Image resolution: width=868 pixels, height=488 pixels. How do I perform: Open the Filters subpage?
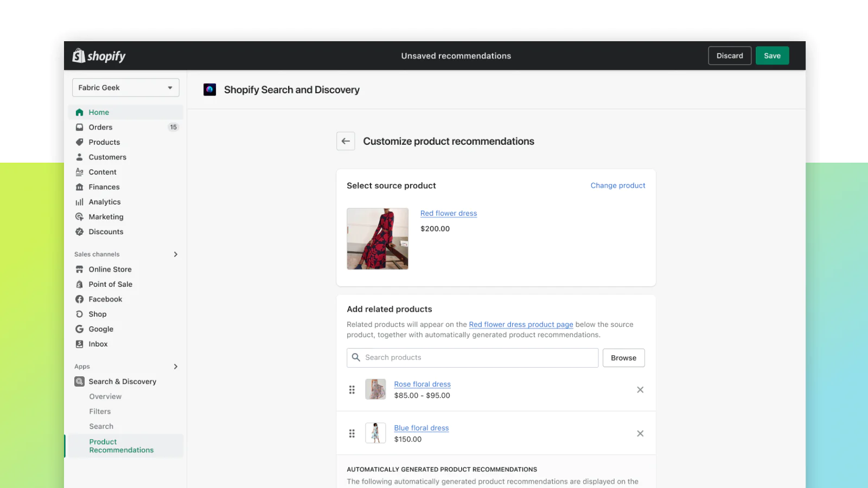[x=100, y=411]
